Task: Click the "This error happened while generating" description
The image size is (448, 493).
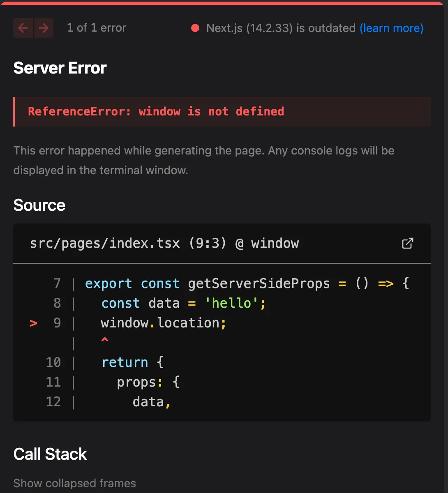Action: (204, 160)
